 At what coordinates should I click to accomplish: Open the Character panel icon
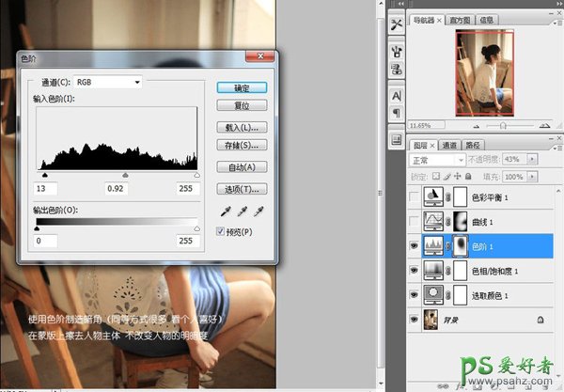(396, 95)
